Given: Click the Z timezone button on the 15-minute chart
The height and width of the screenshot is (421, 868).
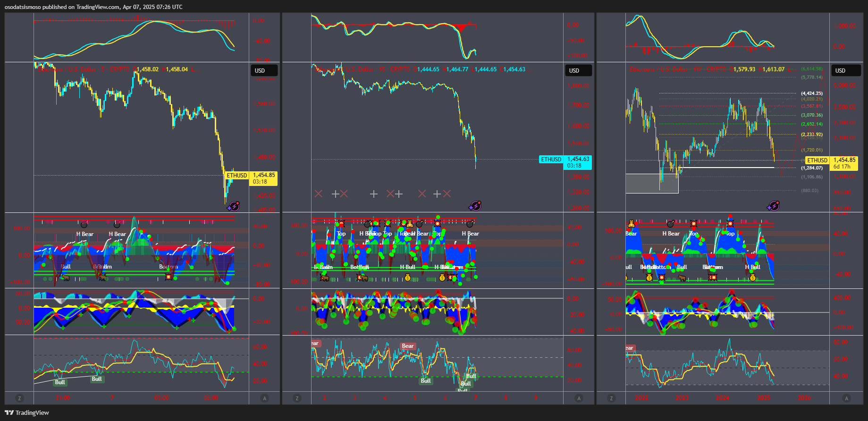Looking at the screenshot, I should coord(297,398).
